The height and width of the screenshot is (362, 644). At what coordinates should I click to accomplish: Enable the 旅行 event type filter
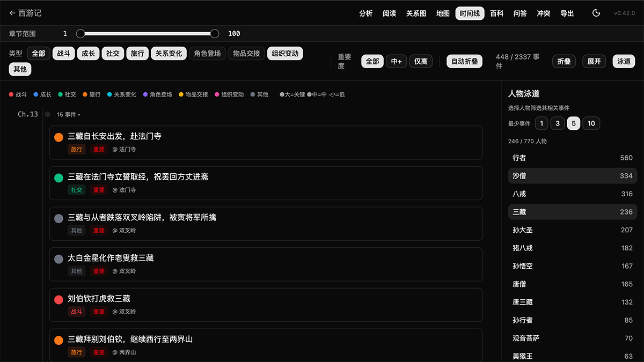(x=137, y=54)
